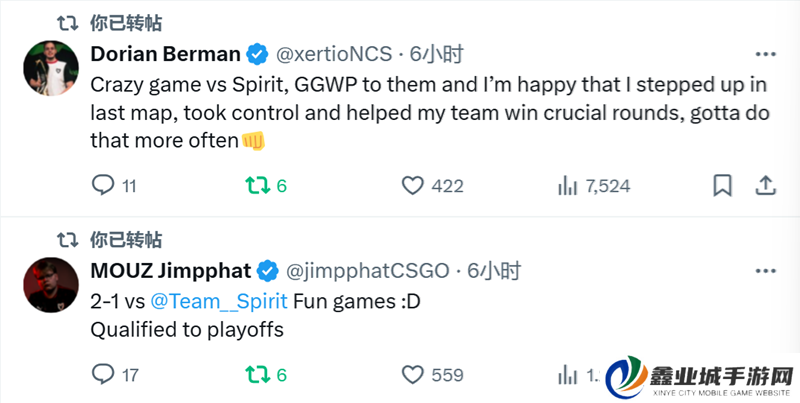Viewport: 800px width, 403px height.
Task: Undo retweet of MOUZ Jimpphat's post
Action: pos(257,375)
